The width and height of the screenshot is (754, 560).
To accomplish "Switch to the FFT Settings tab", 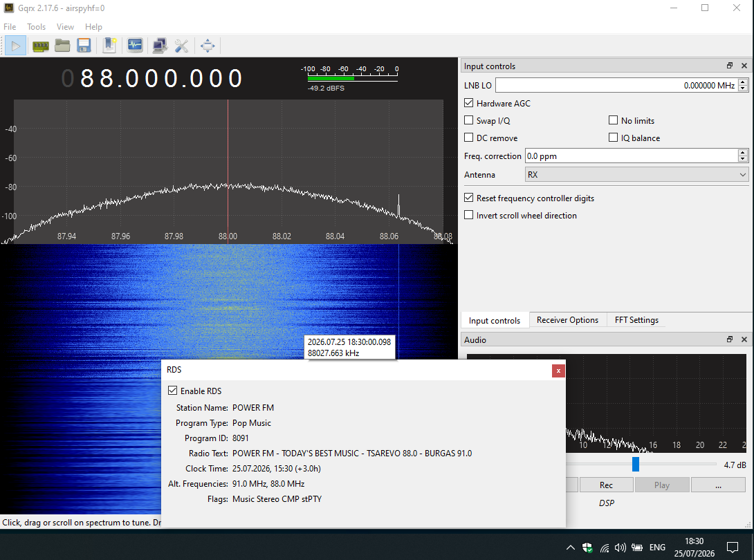I will click(x=636, y=320).
